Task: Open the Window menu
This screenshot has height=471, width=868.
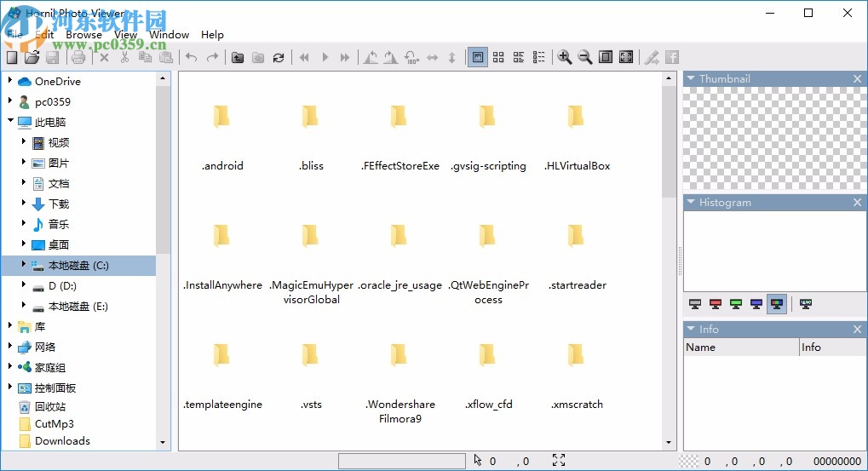Action: tap(170, 34)
